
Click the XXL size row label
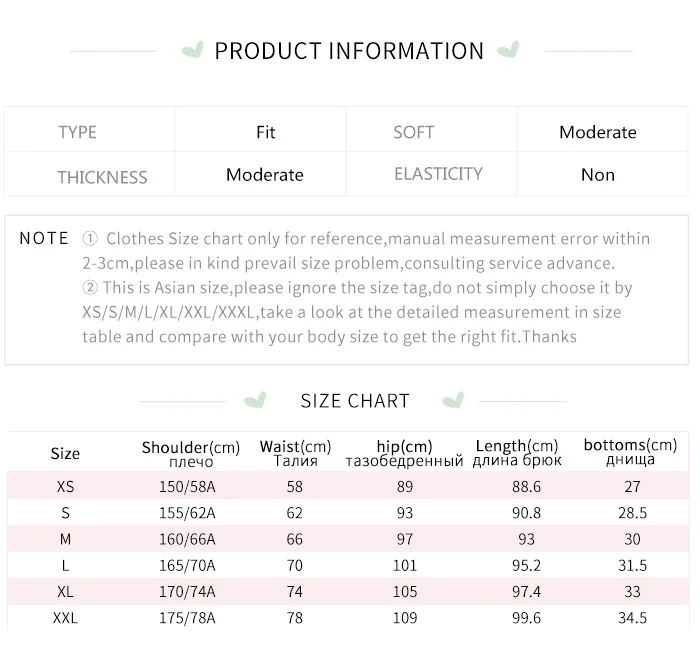[x=65, y=618]
